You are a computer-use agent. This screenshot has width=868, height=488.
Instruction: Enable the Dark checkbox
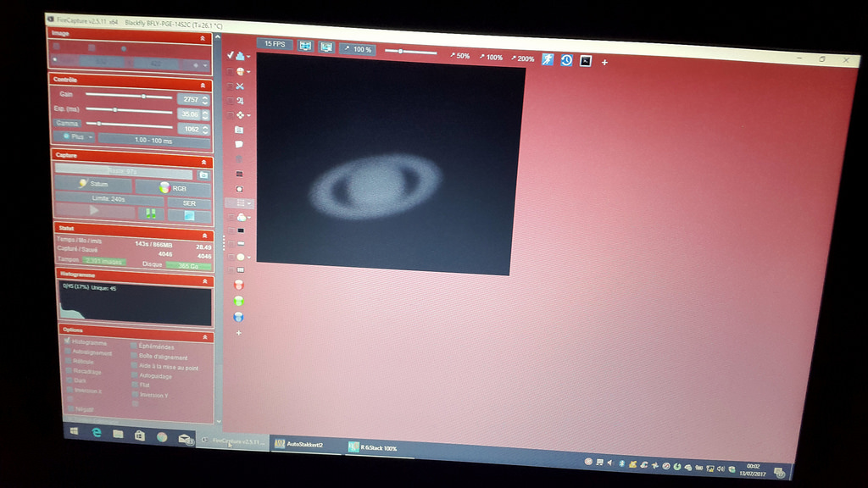(x=70, y=380)
